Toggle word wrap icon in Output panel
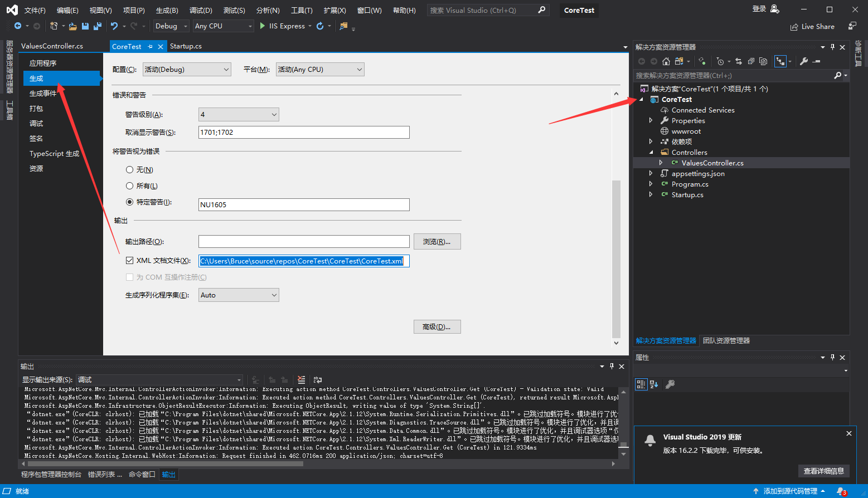 318,379
